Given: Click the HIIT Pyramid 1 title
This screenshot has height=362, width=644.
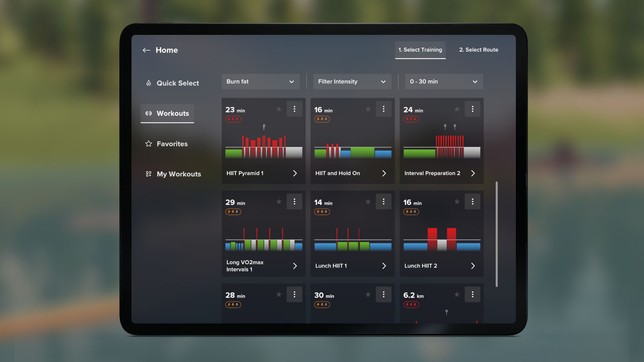Looking at the screenshot, I should tap(245, 173).
